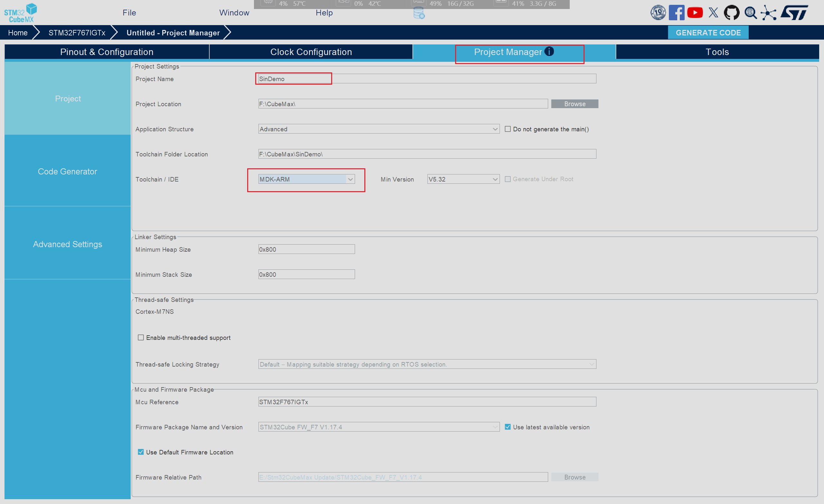Viewport: 824px width, 504px height.
Task: Enable multi-threaded support checkbox
Action: 141,338
